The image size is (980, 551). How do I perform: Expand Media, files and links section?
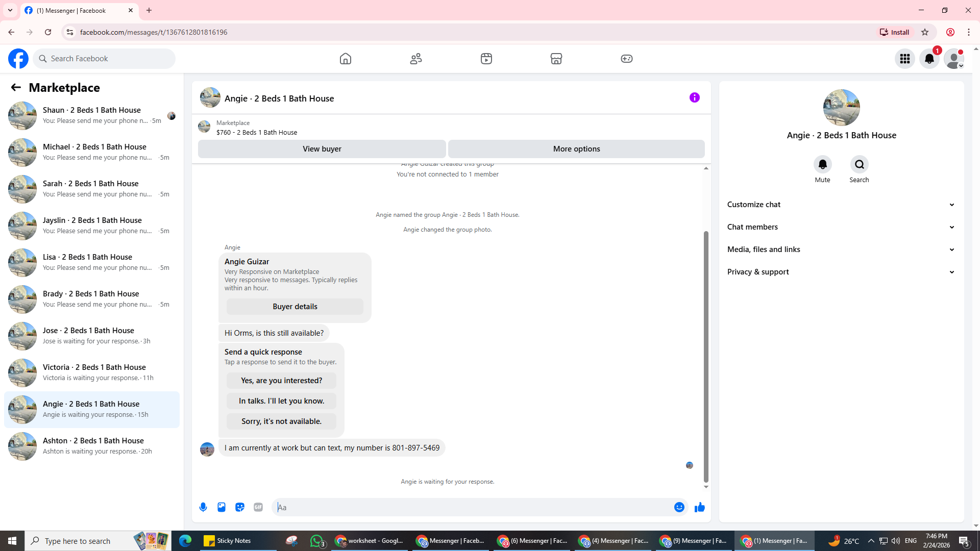[x=841, y=249]
